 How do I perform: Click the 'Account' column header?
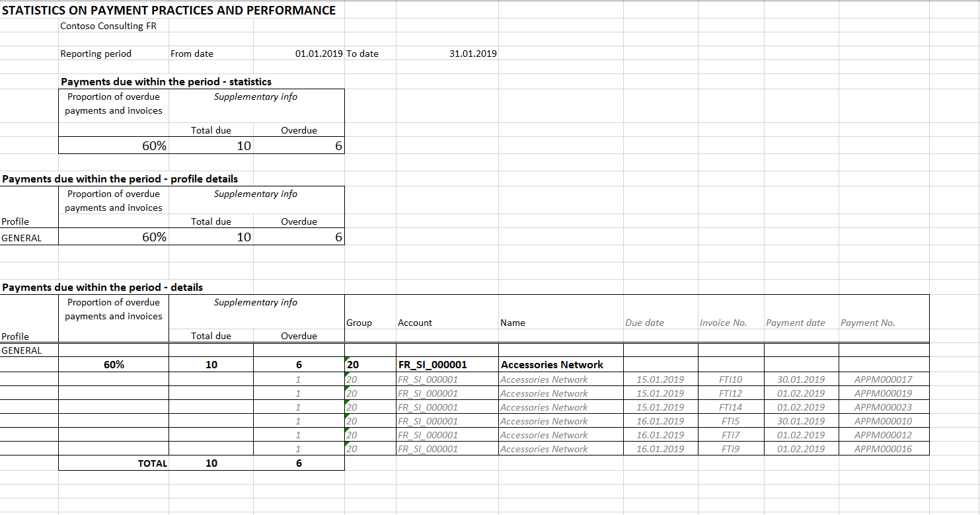coord(415,323)
